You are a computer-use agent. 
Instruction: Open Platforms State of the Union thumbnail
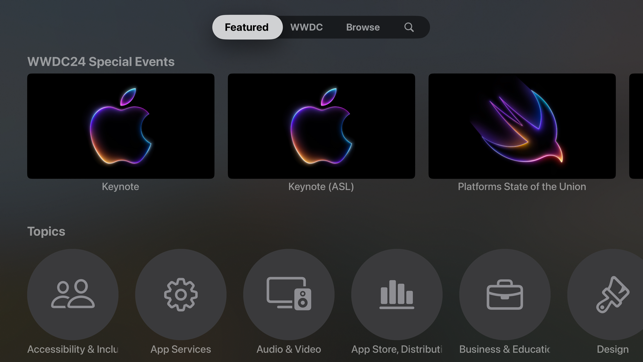pos(522,126)
